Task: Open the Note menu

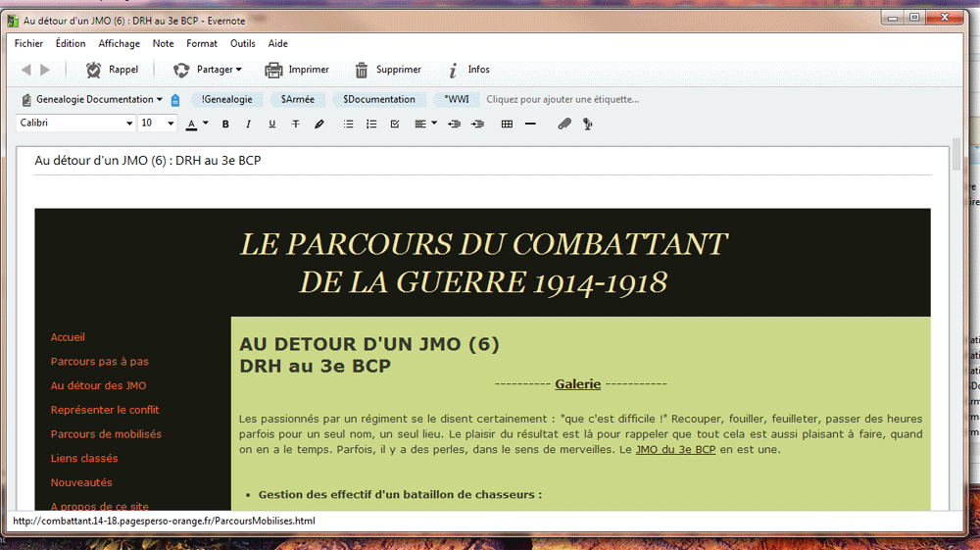Action: pos(163,44)
